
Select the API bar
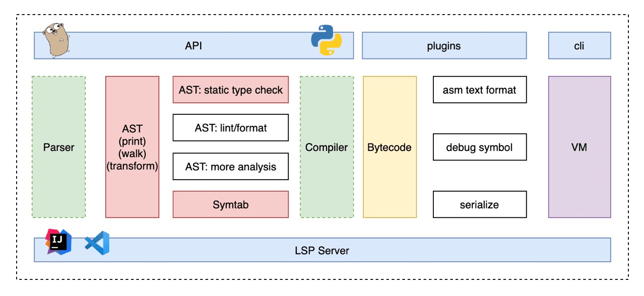click(194, 46)
